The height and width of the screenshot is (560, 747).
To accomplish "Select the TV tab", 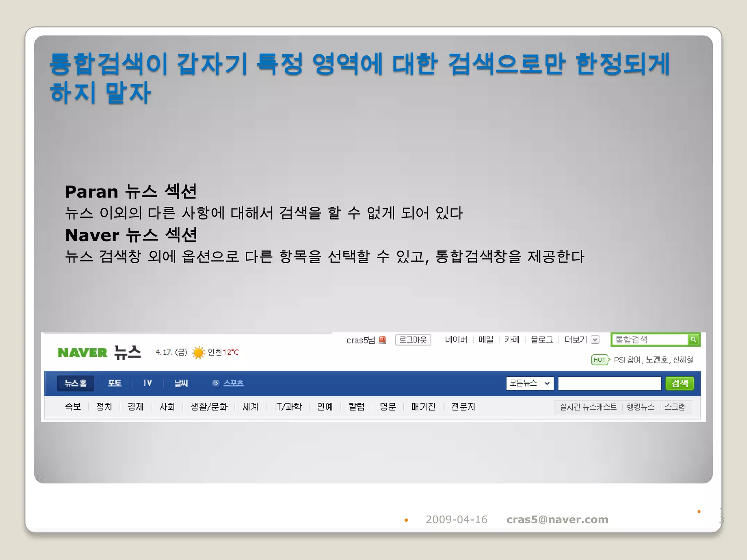I will coord(147,383).
